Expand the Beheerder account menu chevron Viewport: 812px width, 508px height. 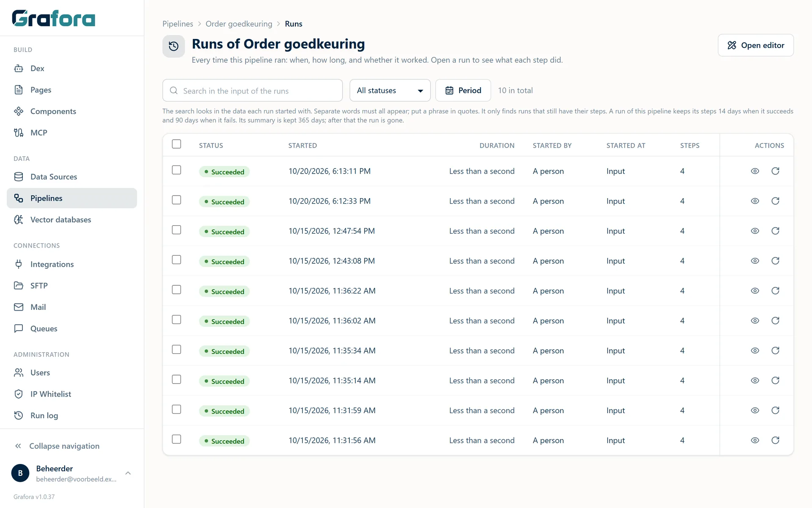(128, 473)
